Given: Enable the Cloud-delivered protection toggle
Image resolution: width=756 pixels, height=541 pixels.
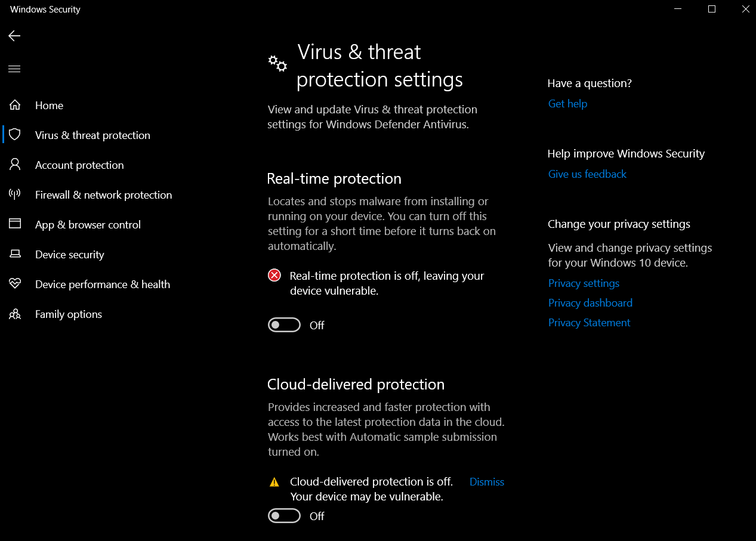Looking at the screenshot, I should tap(284, 516).
